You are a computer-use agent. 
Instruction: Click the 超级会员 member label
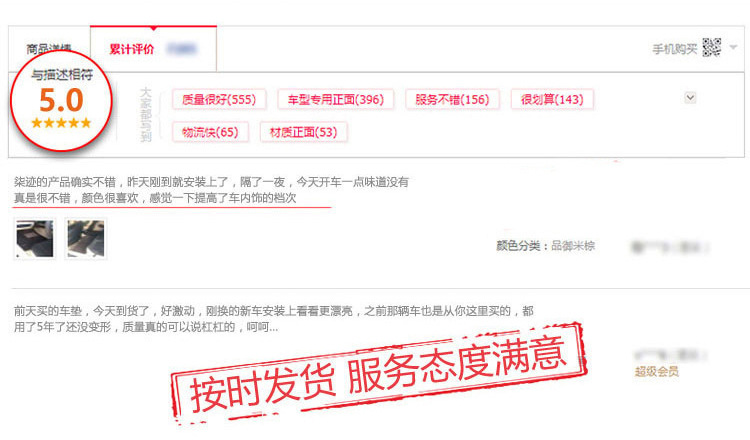656,371
